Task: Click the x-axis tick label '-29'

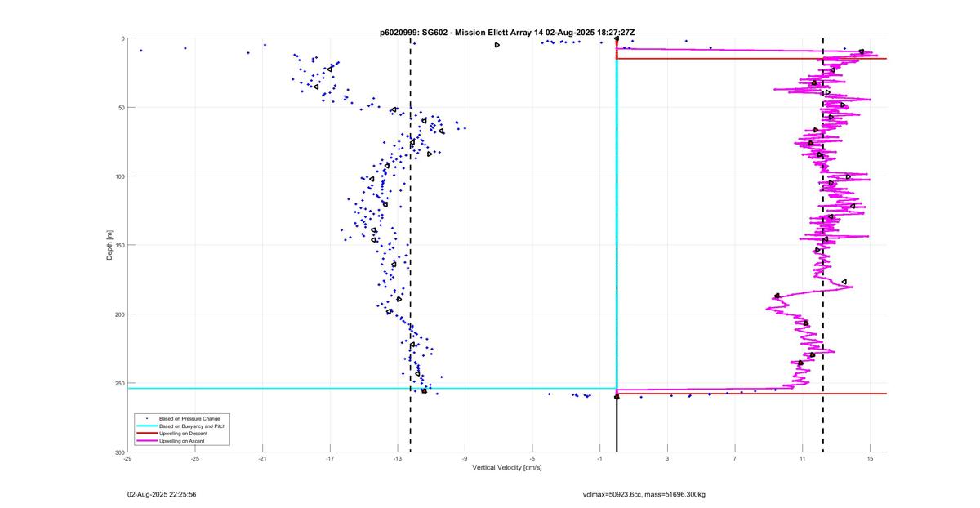Action: [127, 459]
